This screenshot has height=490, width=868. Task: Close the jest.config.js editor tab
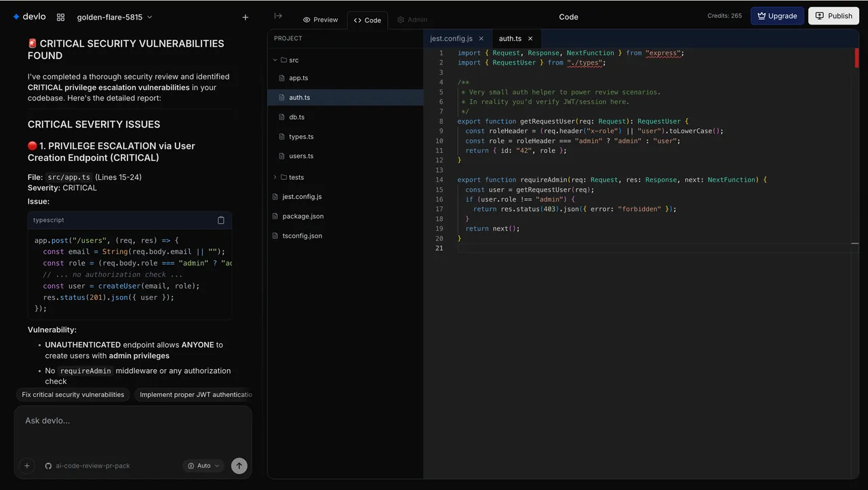pos(481,39)
